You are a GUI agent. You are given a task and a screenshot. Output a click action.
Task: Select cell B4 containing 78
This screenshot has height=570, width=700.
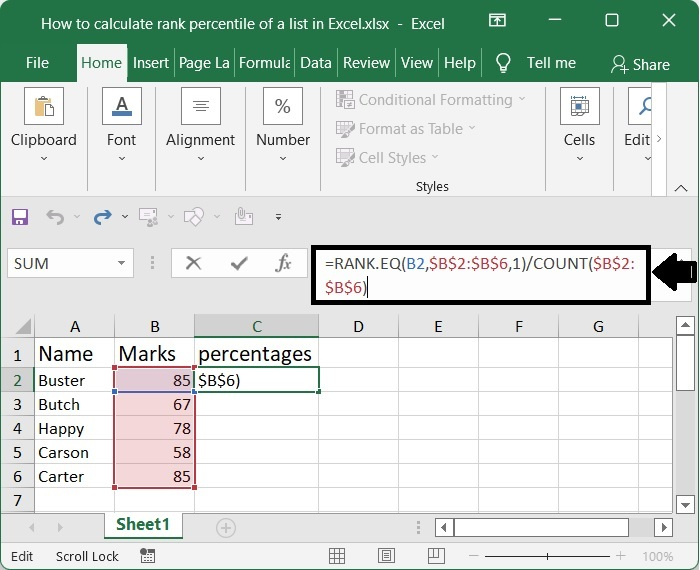(x=154, y=428)
